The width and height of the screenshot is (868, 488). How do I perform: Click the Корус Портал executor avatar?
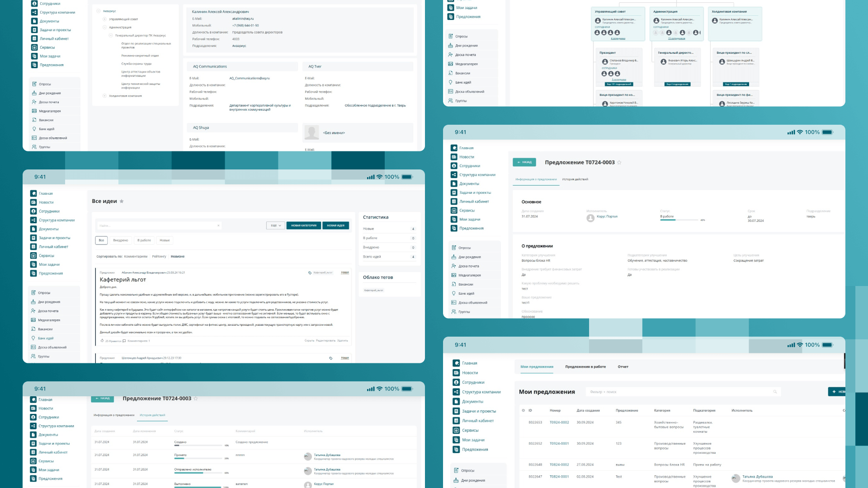coord(590,218)
